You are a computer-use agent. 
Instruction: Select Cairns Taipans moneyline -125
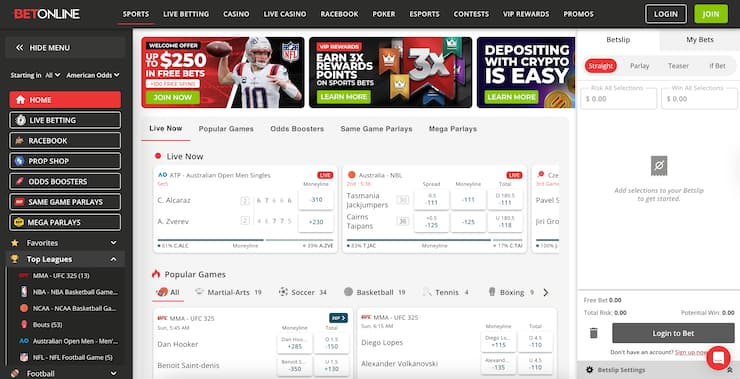[468, 222]
